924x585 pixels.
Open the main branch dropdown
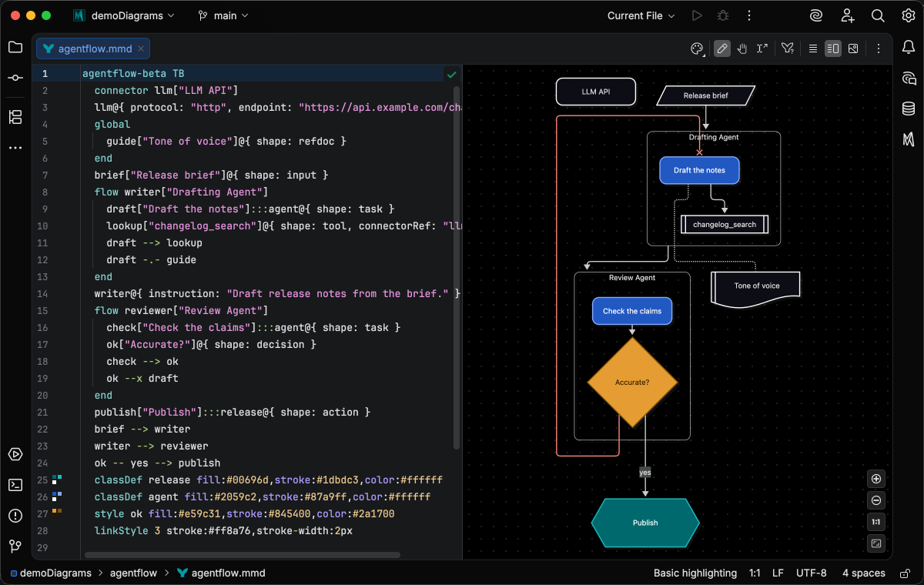(x=223, y=15)
